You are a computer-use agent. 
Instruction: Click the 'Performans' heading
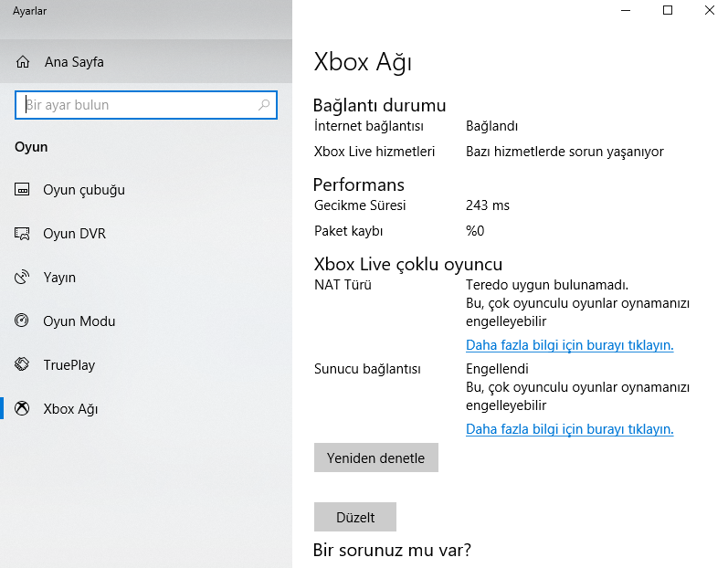coord(358,184)
